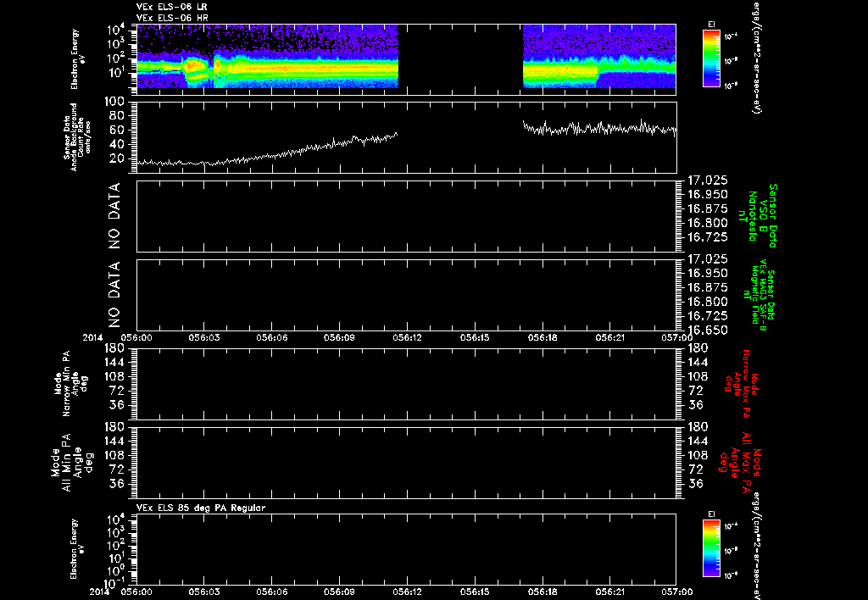
Task: Click the VEx ELS-06 HR title
Action: (x=172, y=19)
